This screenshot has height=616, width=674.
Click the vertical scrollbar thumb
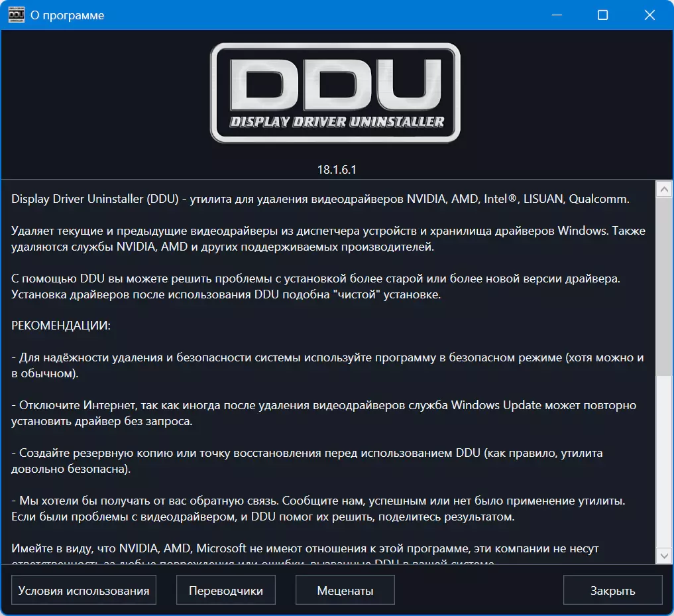click(663, 286)
